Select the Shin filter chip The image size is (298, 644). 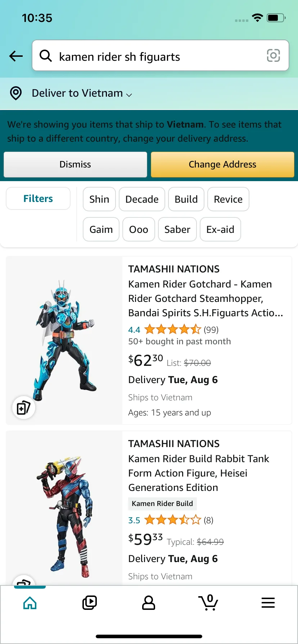coord(99,199)
